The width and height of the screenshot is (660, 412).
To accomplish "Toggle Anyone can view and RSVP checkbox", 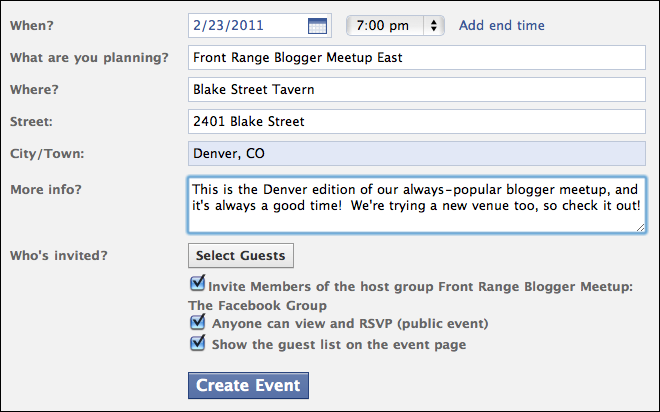I will coord(197,322).
